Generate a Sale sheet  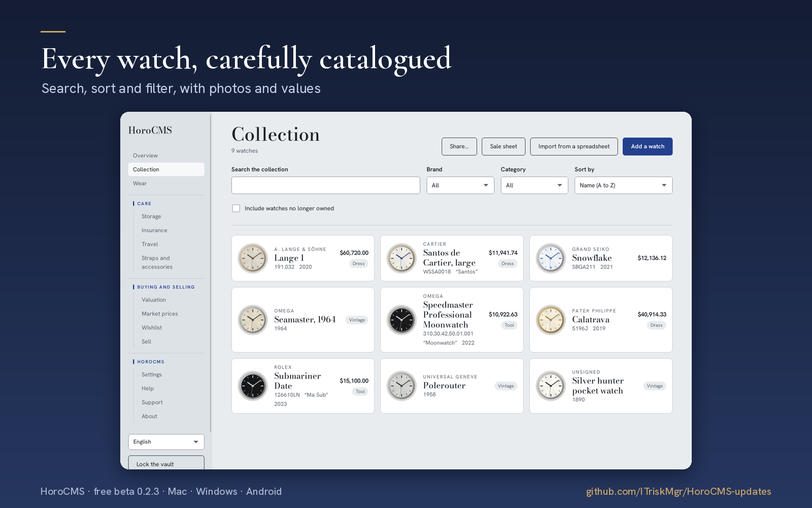(503, 146)
